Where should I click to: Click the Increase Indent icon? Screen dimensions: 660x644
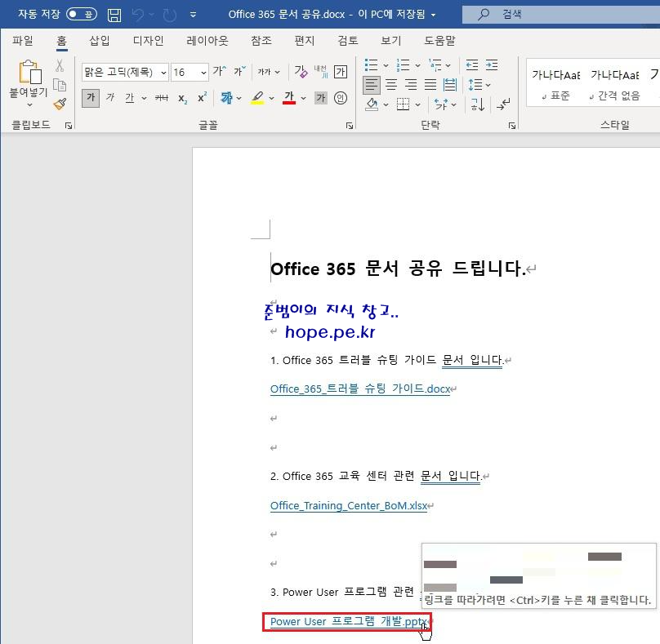[492, 65]
